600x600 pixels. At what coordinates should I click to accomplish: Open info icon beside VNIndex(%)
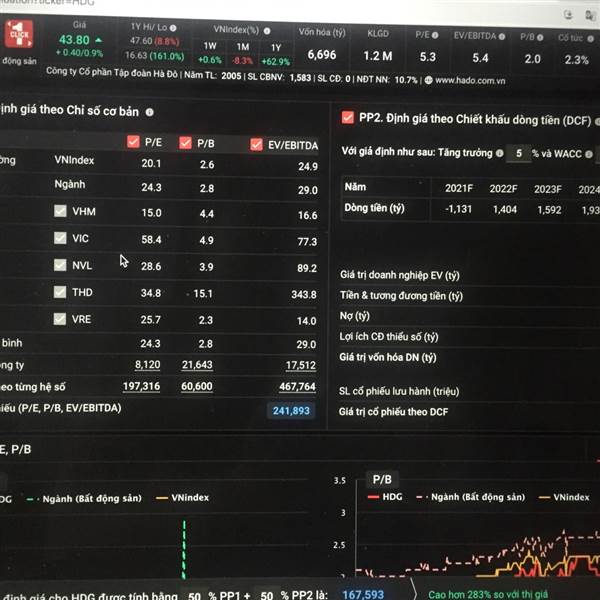click(267, 31)
